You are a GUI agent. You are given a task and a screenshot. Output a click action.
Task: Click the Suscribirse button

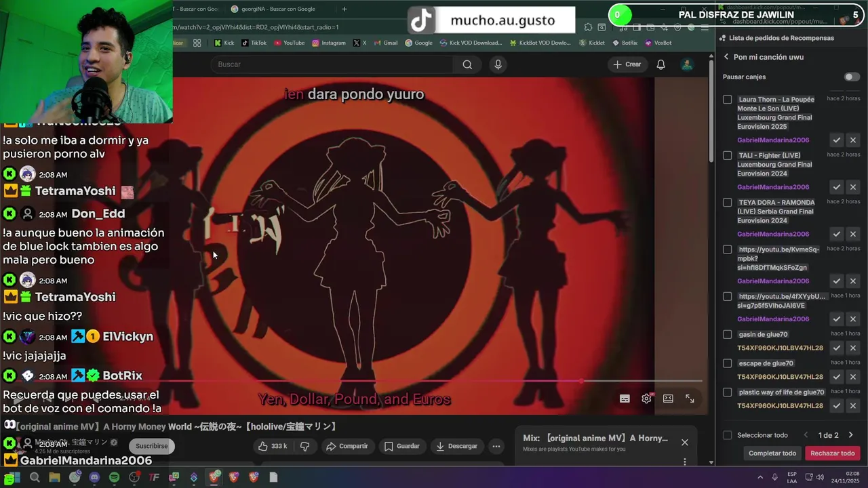click(151, 446)
